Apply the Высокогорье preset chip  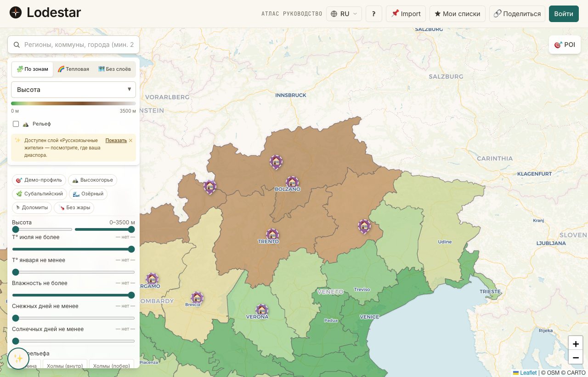click(x=92, y=180)
